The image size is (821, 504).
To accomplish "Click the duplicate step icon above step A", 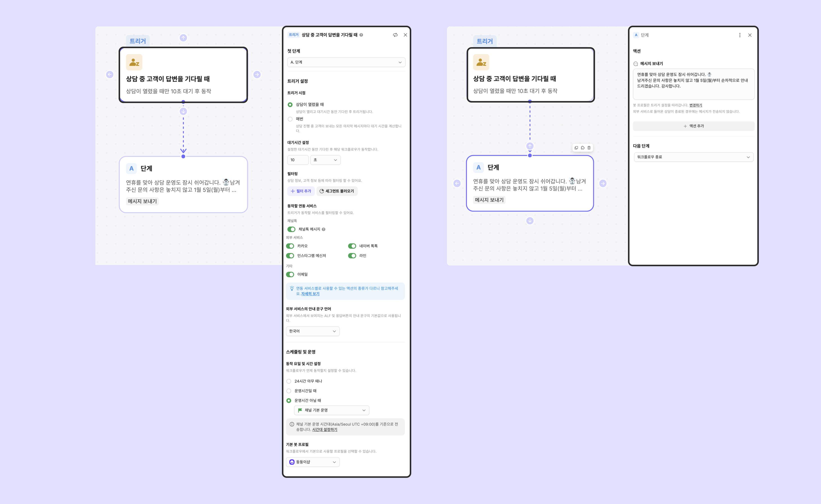I will coord(576,148).
